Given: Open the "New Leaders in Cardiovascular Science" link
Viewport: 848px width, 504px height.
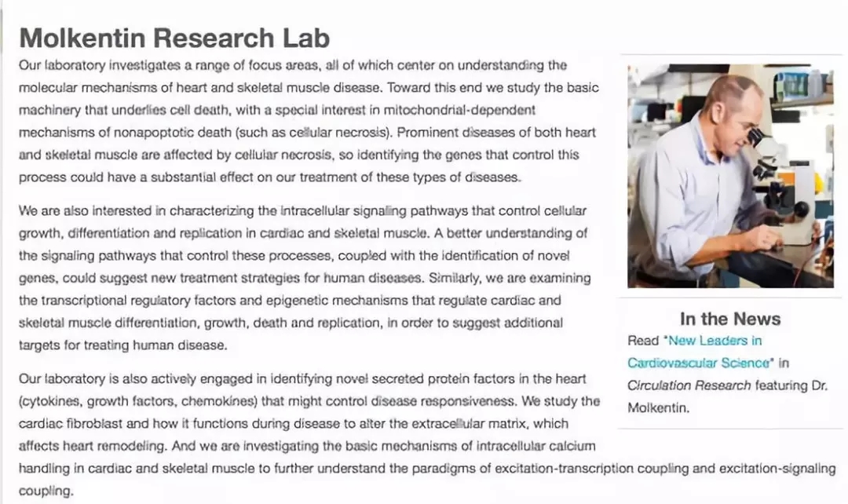Looking at the screenshot, I should pyautogui.click(x=715, y=341).
